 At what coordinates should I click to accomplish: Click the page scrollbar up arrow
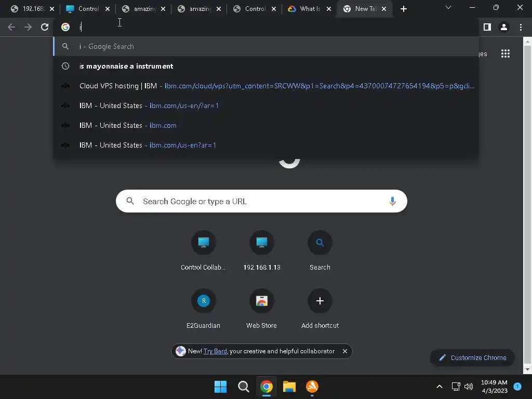(x=527, y=42)
